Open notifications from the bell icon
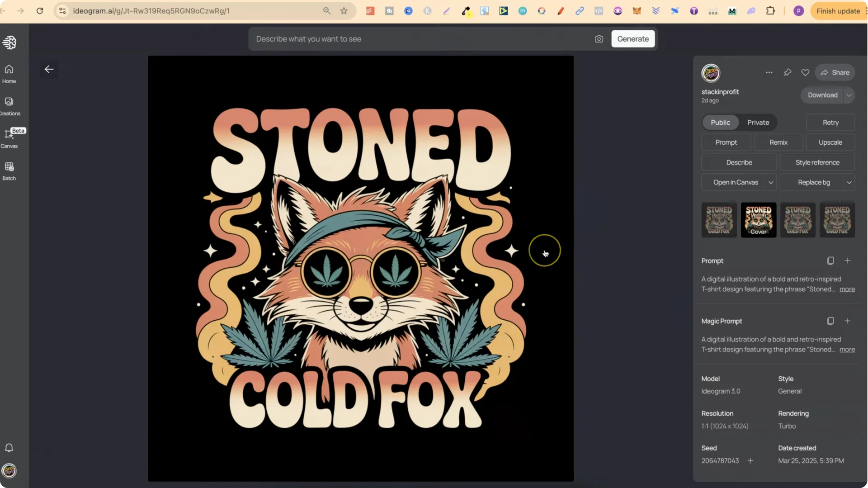The width and height of the screenshot is (868, 488). click(x=9, y=448)
